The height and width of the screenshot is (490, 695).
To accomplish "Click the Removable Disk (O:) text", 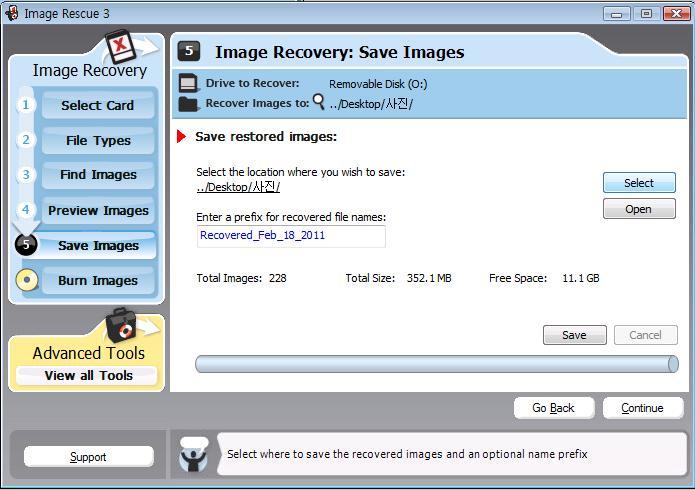I will tap(378, 84).
